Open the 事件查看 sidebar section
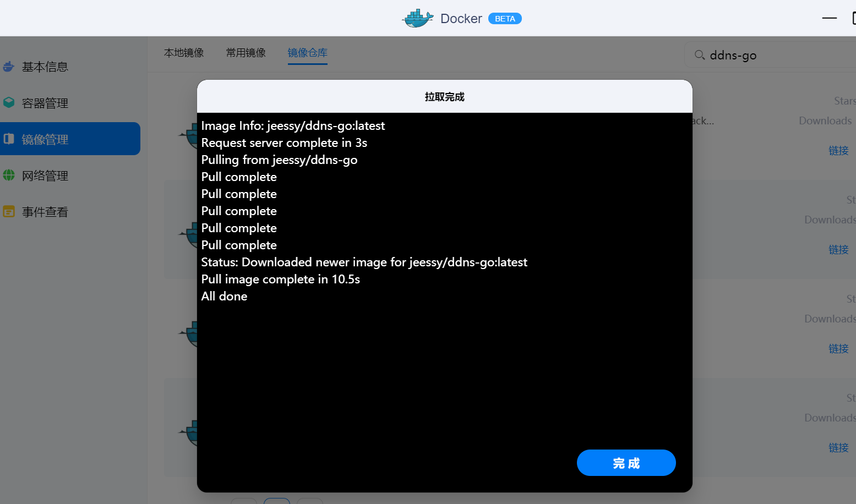This screenshot has height=504, width=856. click(45, 212)
